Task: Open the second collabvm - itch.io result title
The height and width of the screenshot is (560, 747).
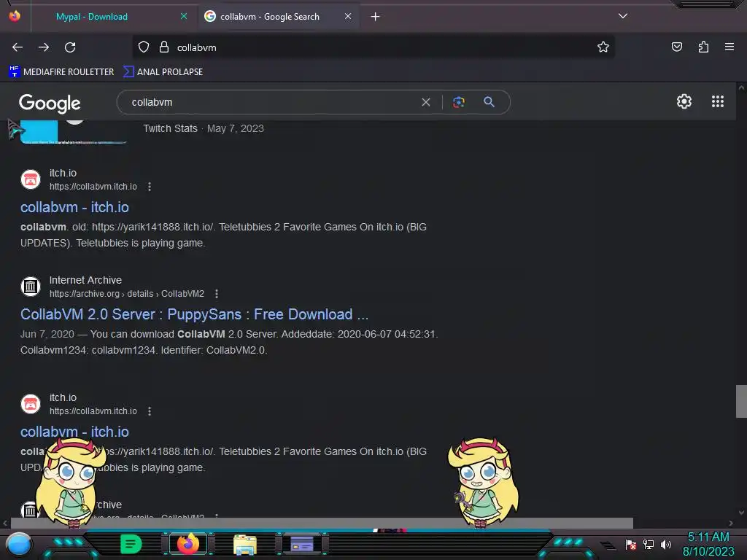Action: (x=75, y=432)
